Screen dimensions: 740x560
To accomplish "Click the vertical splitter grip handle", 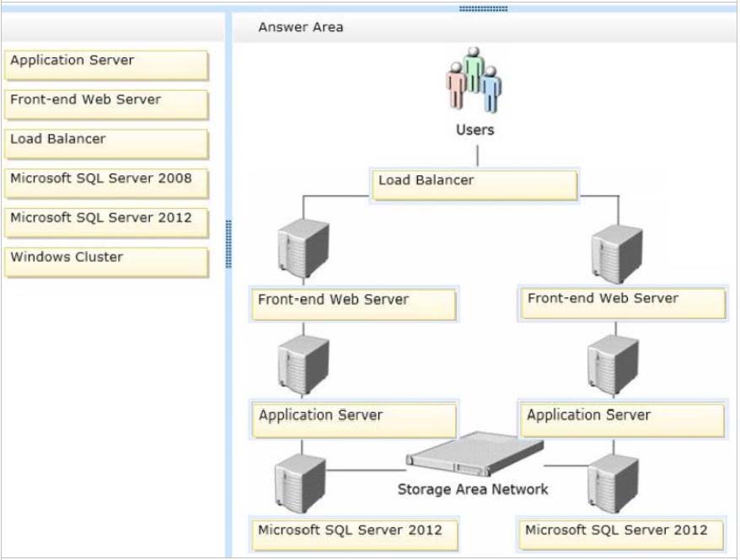I will tap(229, 243).
